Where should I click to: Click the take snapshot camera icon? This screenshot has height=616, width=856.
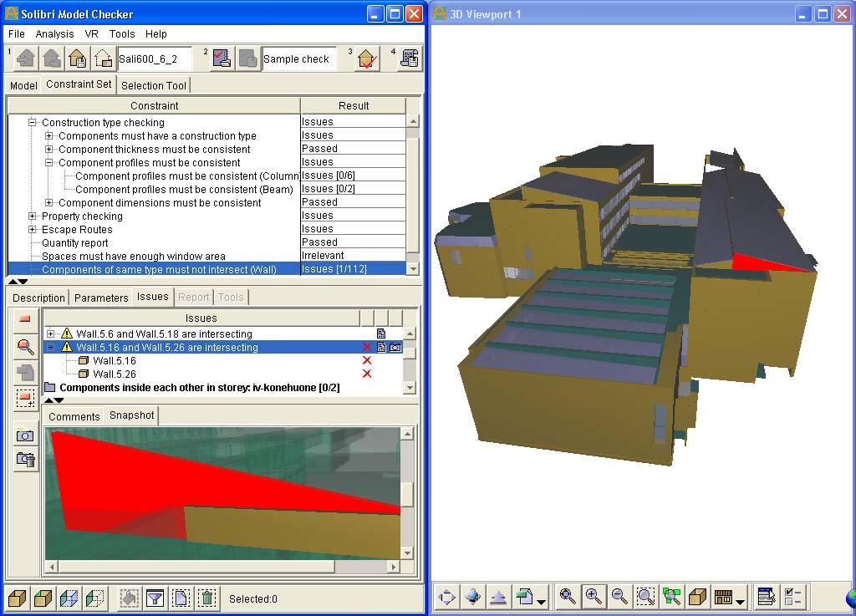(25, 435)
